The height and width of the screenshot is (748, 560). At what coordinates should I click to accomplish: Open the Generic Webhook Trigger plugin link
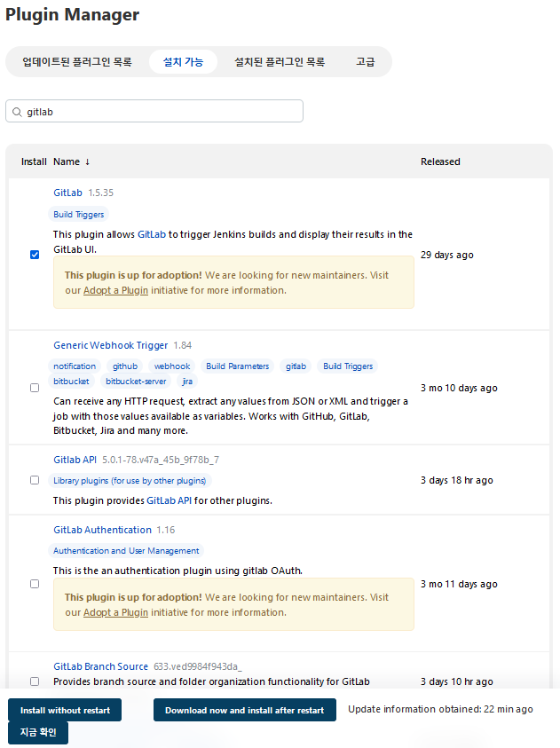(x=111, y=345)
